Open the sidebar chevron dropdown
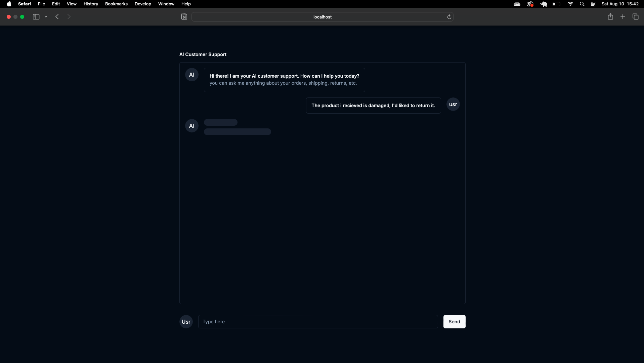644x363 pixels. pos(46,16)
